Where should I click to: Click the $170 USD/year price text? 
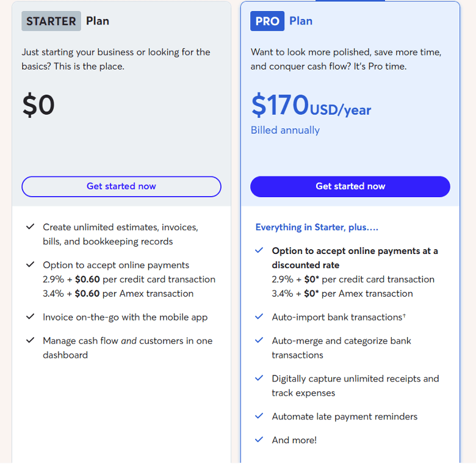(311, 106)
